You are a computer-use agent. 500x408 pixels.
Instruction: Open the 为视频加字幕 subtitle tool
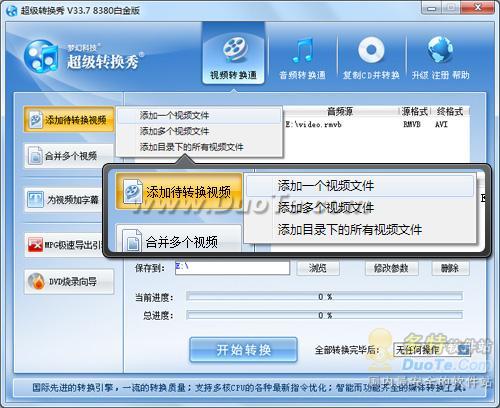point(64,200)
